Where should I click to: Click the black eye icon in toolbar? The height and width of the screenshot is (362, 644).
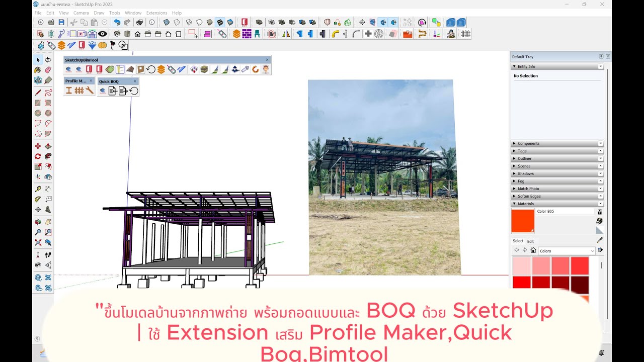[x=103, y=34]
